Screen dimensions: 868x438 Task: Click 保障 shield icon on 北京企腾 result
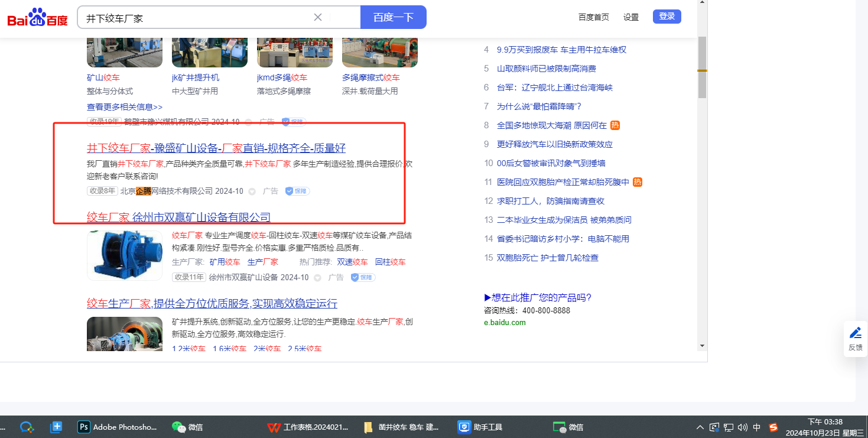click(297, 191)
